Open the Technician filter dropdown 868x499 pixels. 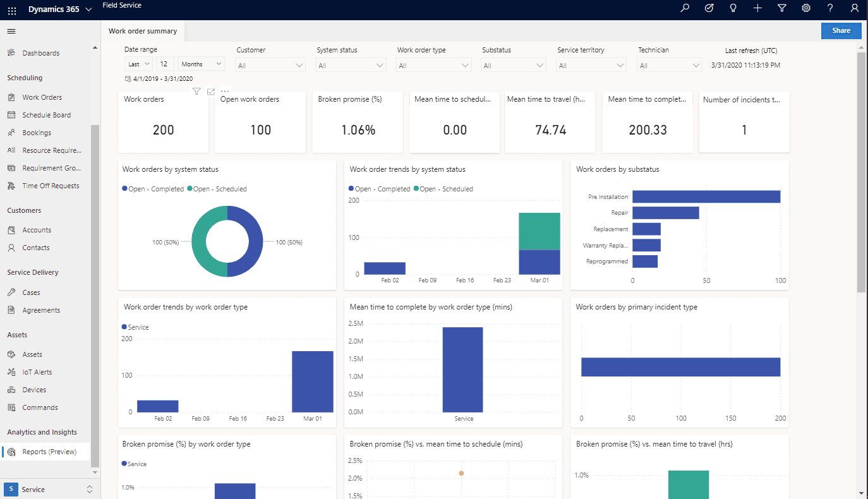(x=670, y=65)
